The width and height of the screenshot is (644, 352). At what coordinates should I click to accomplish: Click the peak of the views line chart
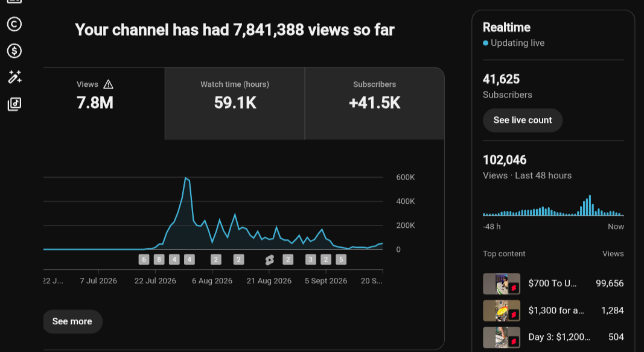point(186,178)
